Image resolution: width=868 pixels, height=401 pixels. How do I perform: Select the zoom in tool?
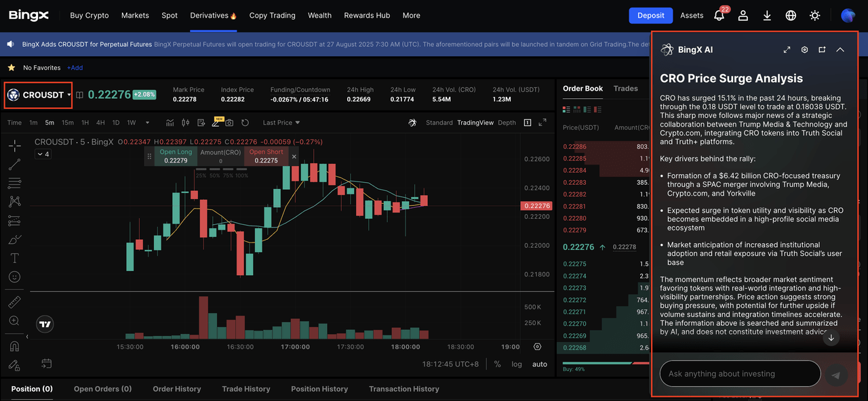click(x=14, y=321)
